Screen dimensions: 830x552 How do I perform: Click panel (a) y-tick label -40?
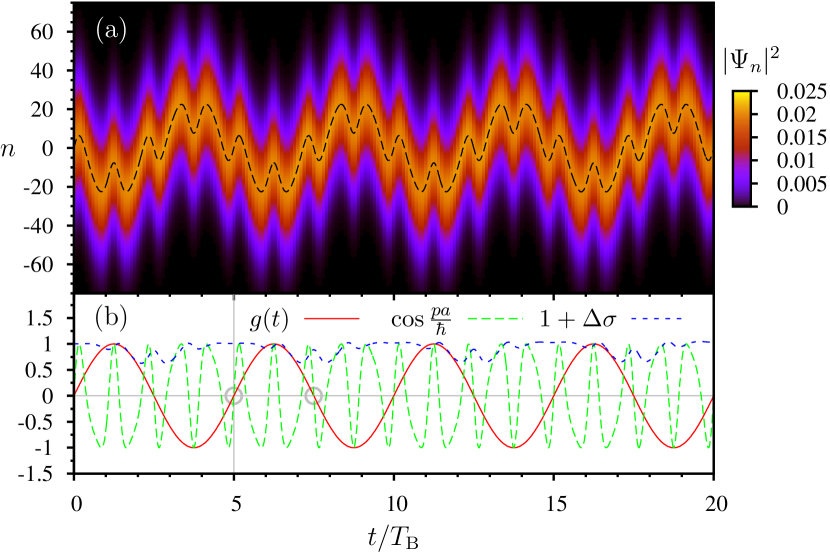pyautogui.click(x=39, y=225)
